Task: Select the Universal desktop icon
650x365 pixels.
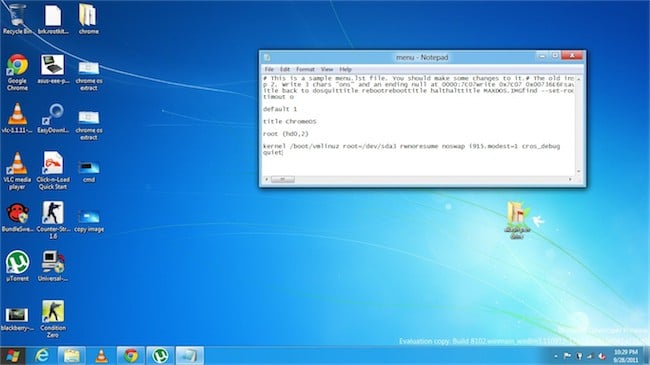Action: click(x=53, y=266)
